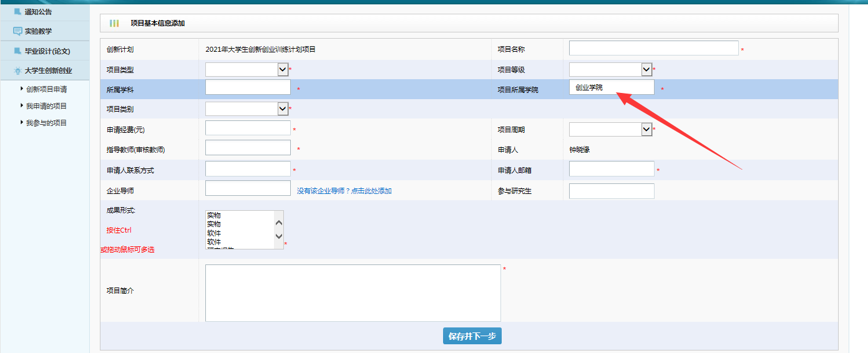Select first 软件 option in 成果形式 list

tap(214, 233)
